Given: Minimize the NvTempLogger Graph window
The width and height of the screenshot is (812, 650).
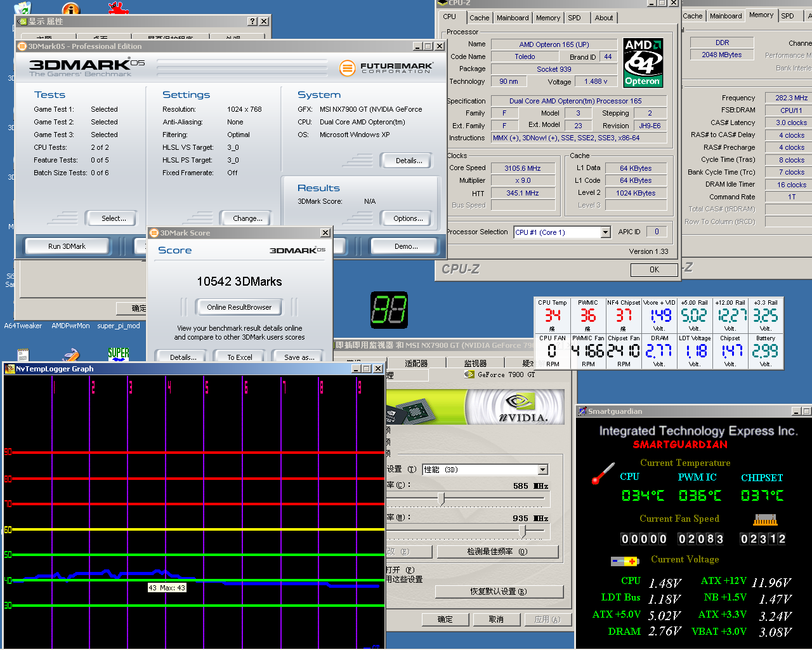Looking at the screenshot, I should [x=355, y=369].
